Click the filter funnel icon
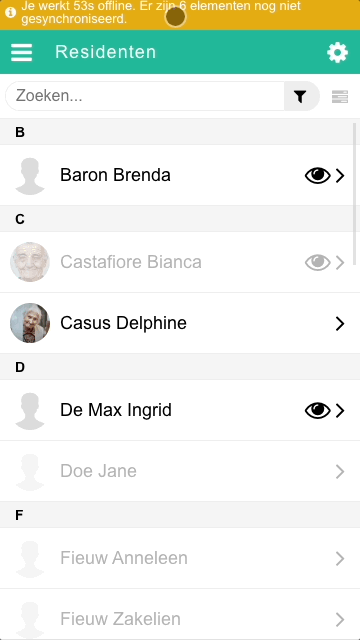 tap(300, 96)
